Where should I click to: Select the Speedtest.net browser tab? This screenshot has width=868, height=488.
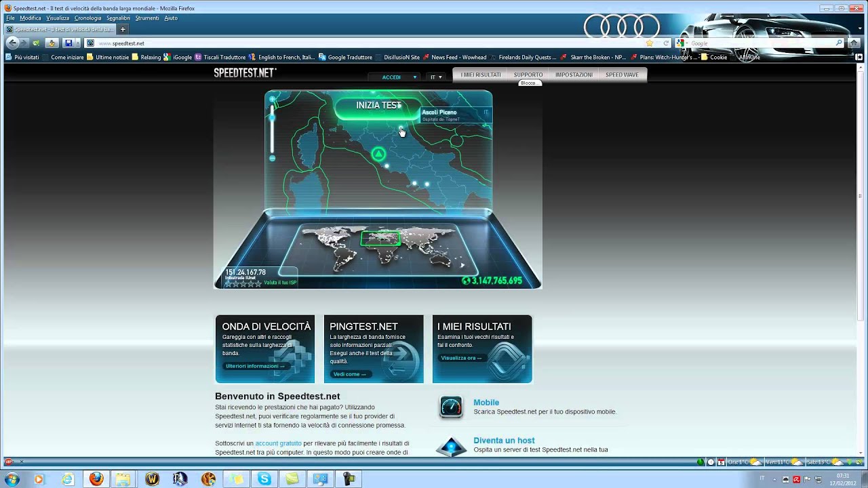60,29
